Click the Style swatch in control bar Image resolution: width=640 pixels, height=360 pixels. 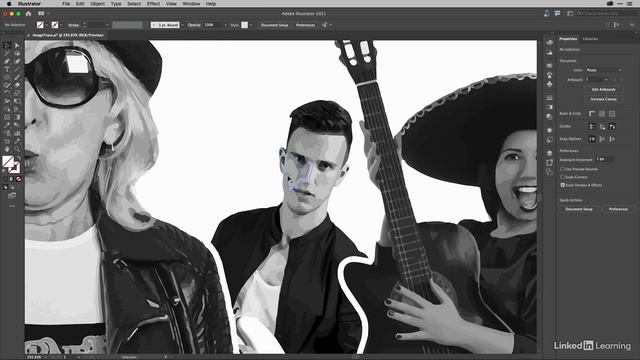(244, 25)
